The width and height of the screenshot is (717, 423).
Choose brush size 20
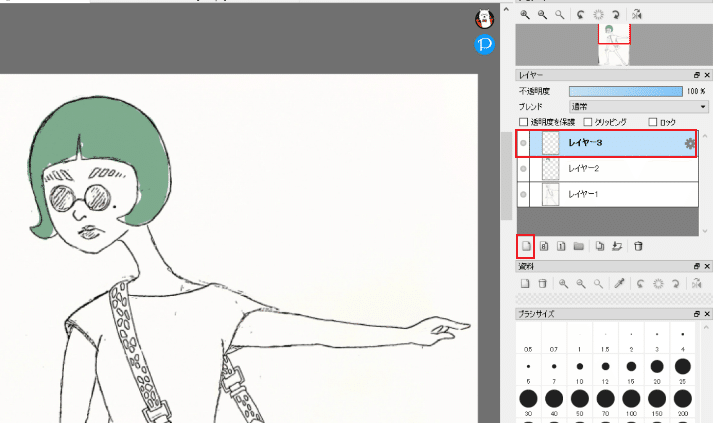click(657, 370)
